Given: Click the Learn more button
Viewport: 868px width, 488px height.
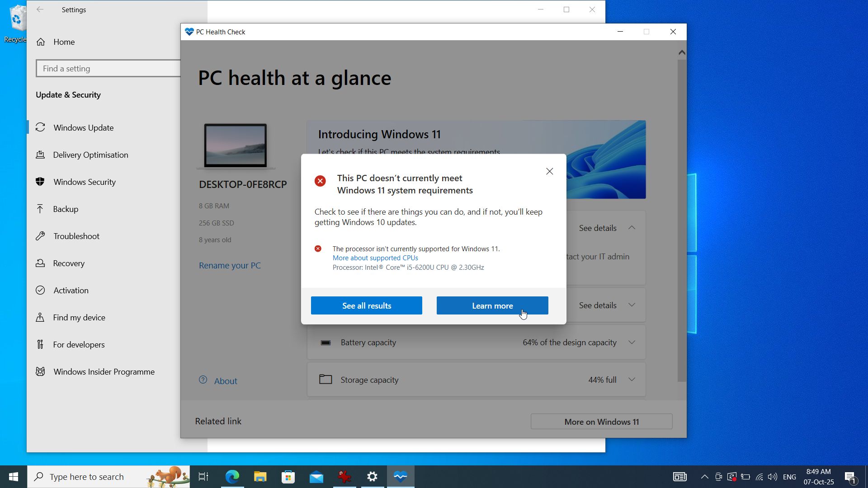Looking at the screenshot, I should [x=492, y=305].
